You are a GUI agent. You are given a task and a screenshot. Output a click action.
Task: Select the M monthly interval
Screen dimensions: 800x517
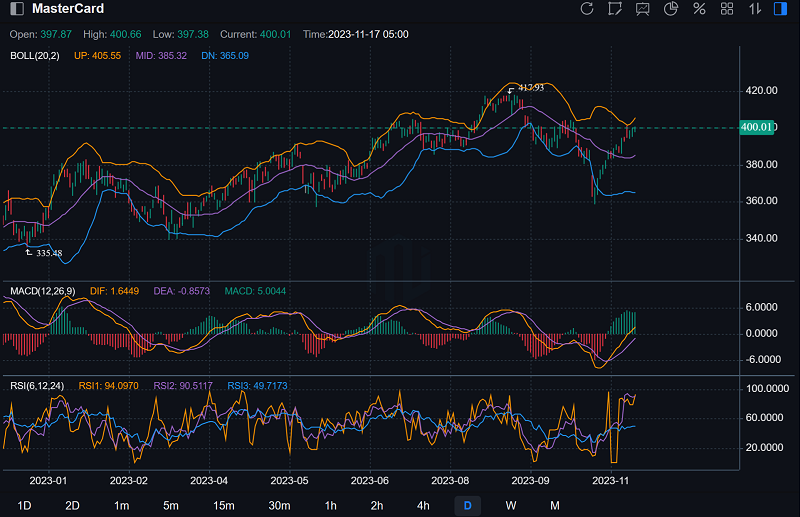554,505
